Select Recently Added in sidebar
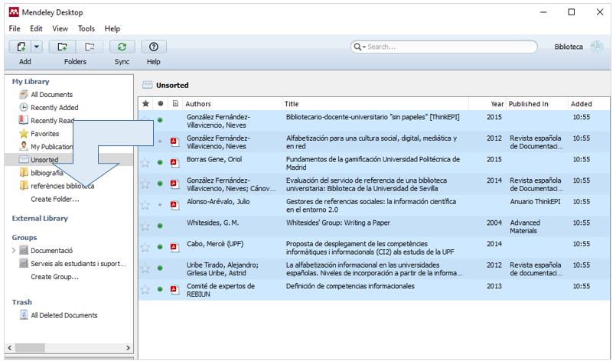The width and height of the screenshot is (616, 364). (x=54, y=108)
